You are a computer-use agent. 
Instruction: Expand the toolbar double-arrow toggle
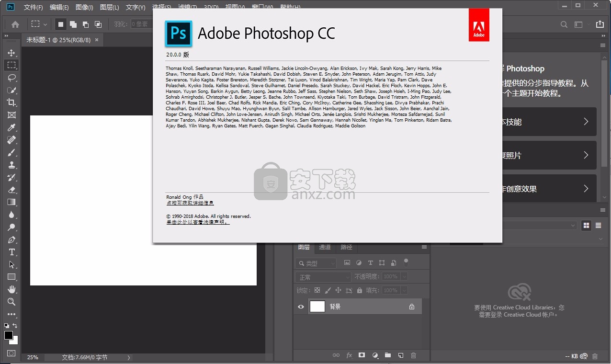(x=6, y=36)
